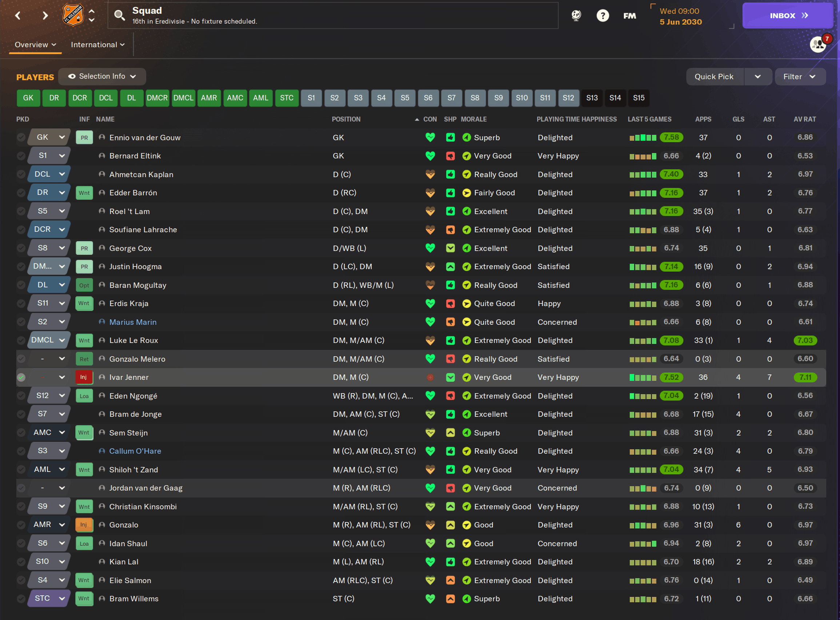The width and height of the screenshot is (840, 620).
Task: Toggle Ivar Jenner's selection checkmark
Action: [x=21, y=377]
